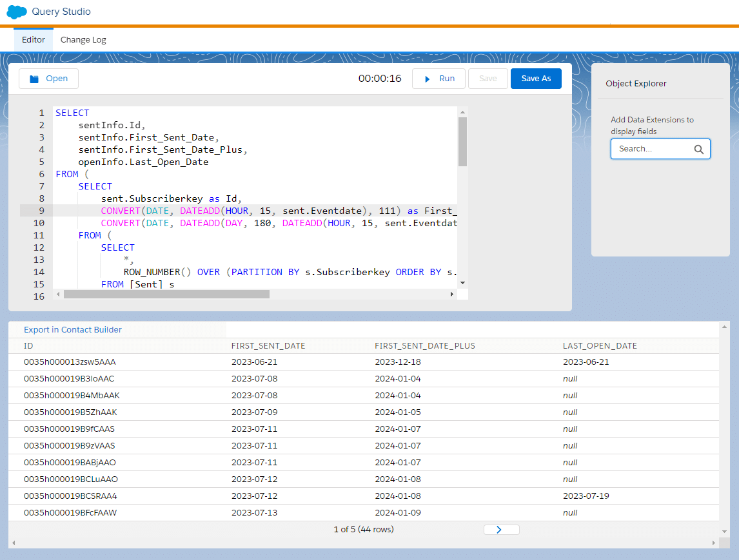Select ID cell 0035h000019BFcFAAW

pos(70,512)
